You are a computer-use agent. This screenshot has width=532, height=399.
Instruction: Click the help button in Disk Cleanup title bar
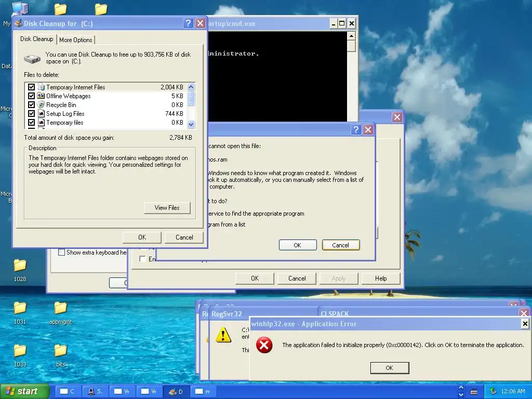(x=188, y=23)
